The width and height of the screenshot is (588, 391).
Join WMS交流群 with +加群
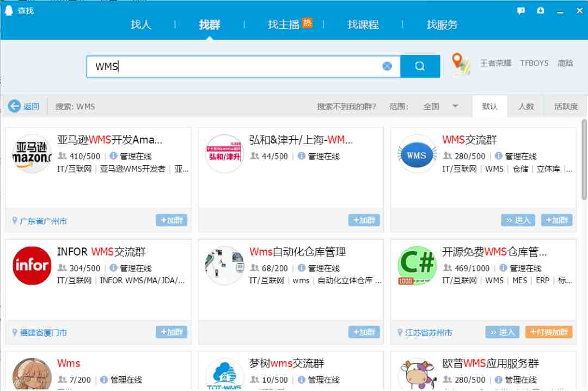pyautogui.click(x=556, y=220)
